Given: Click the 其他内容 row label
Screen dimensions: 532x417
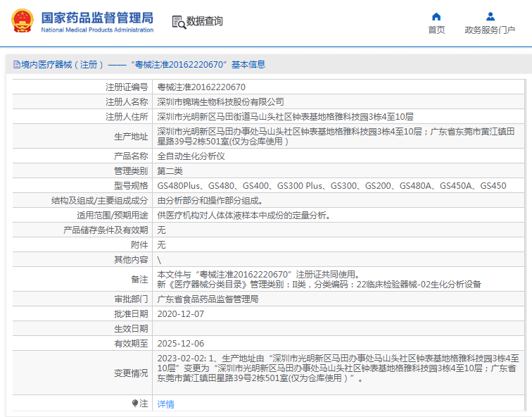Looking at the screenshot, I should [x=131, y=260].
